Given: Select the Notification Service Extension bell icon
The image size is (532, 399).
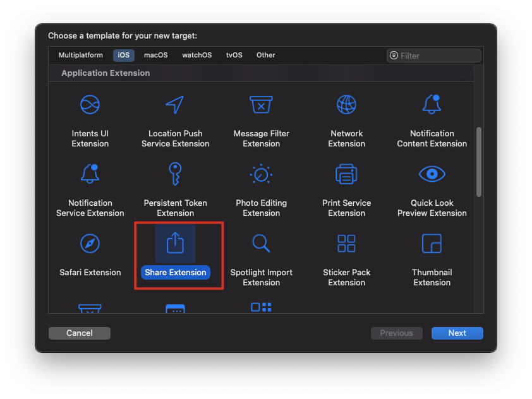Looking at the screenshot, I should 90,174.
